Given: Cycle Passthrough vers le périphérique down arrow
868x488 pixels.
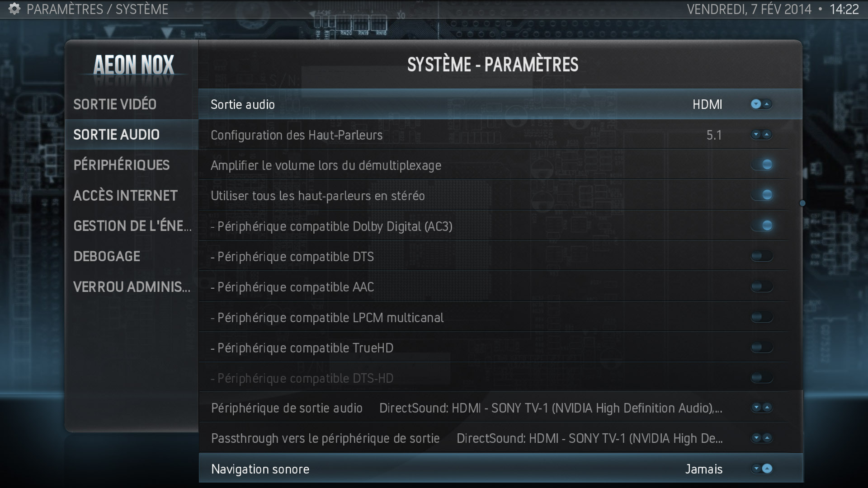Looking at the screenshot, I should 756,438.
